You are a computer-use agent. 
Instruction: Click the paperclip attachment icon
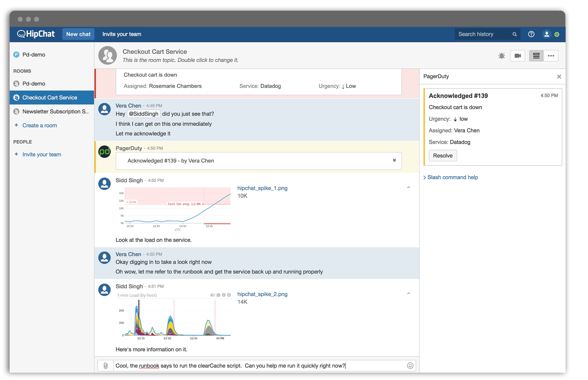(105, 365)
